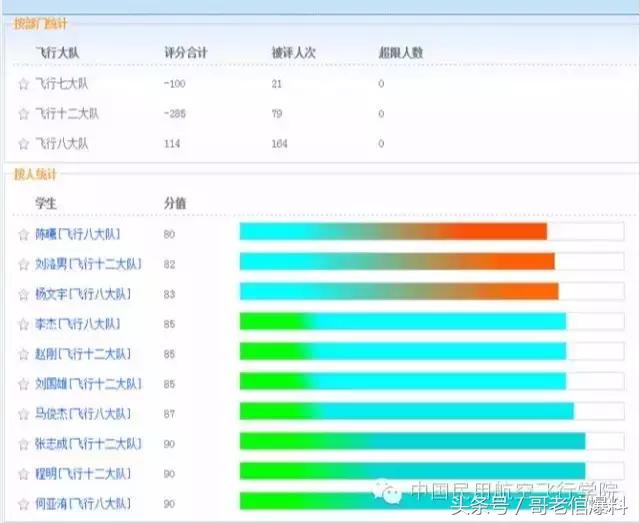Select the 被评人次 column header
The width and height of the screenshot is (640, 523).
pos(294,53)
